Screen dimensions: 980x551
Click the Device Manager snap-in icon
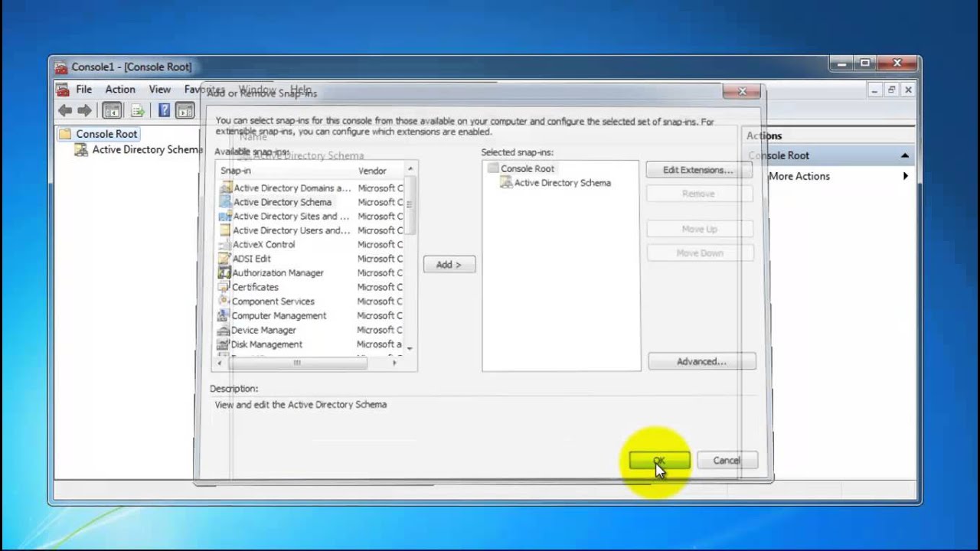click(x=224, y=330)
